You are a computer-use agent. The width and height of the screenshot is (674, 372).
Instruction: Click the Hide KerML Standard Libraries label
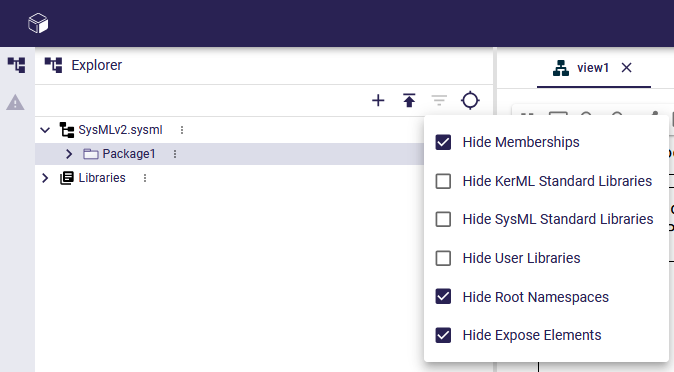point(557,181)
